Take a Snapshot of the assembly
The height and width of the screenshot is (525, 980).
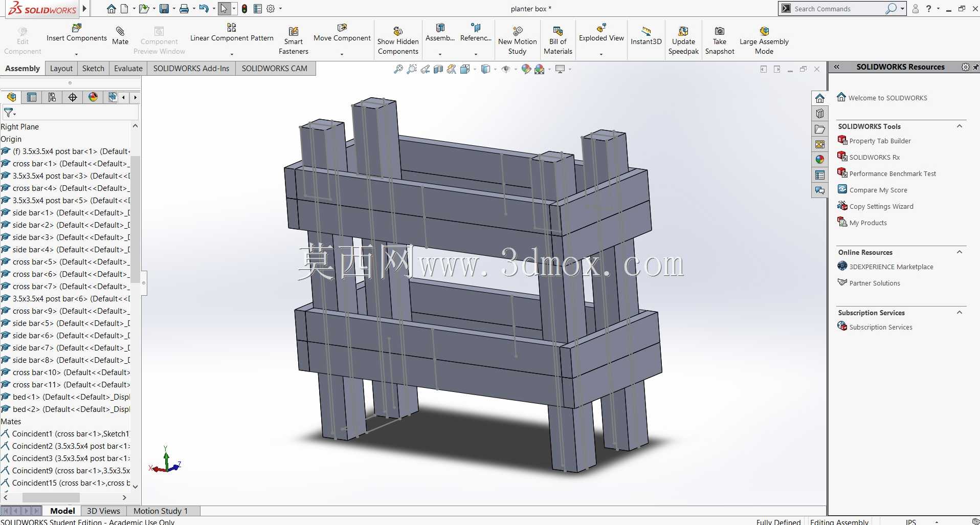tap(720, 40)
